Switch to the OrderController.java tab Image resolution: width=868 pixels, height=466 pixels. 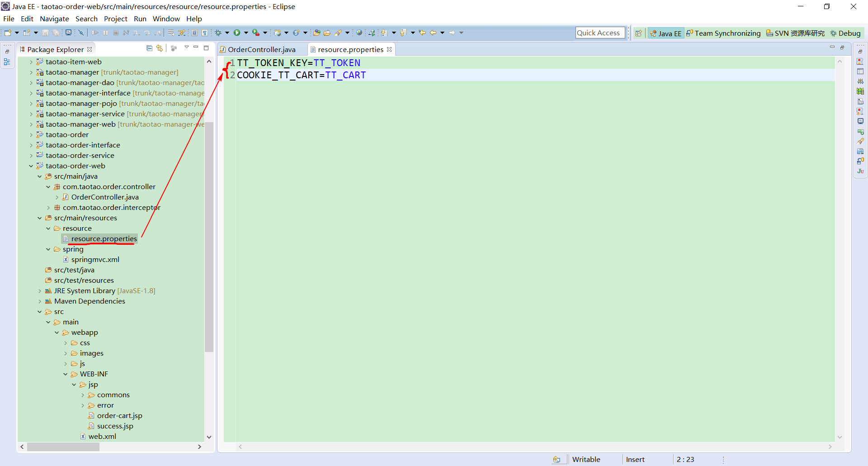261,49
